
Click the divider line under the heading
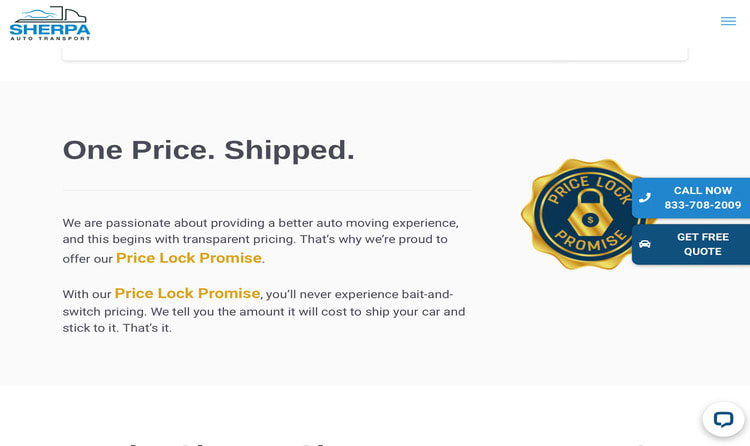click(x=267, y=190)
